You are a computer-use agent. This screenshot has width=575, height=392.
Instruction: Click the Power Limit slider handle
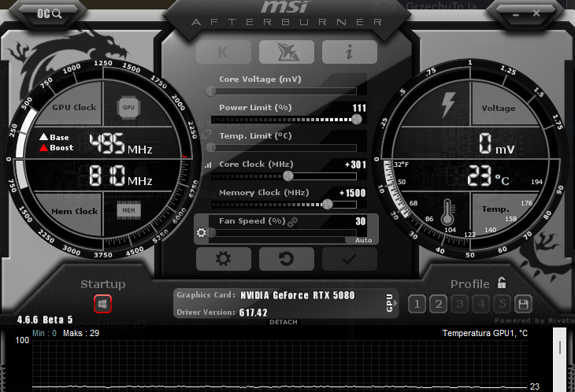357,119
